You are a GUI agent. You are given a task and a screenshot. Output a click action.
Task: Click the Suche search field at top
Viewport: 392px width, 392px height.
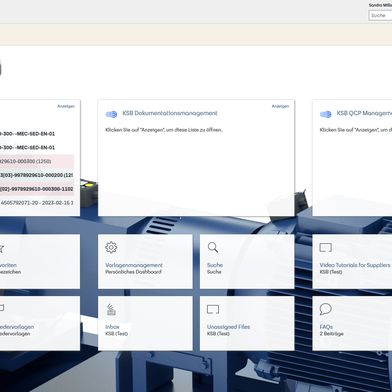pyautogui.click(x=380, y=15)
